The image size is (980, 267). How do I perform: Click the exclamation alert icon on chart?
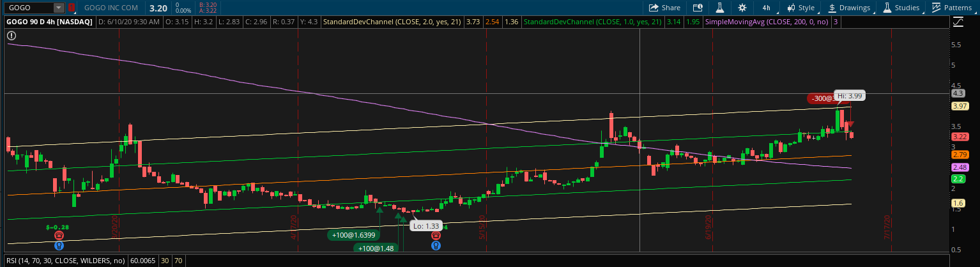[11, 36]
